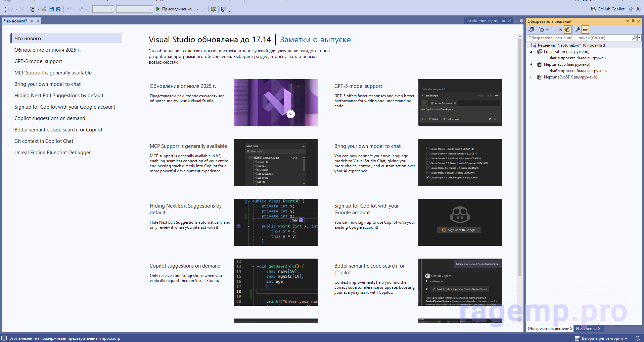Click the main page vertical scrollbar thumb
The image size is (644, 342).
pos(520,158)
